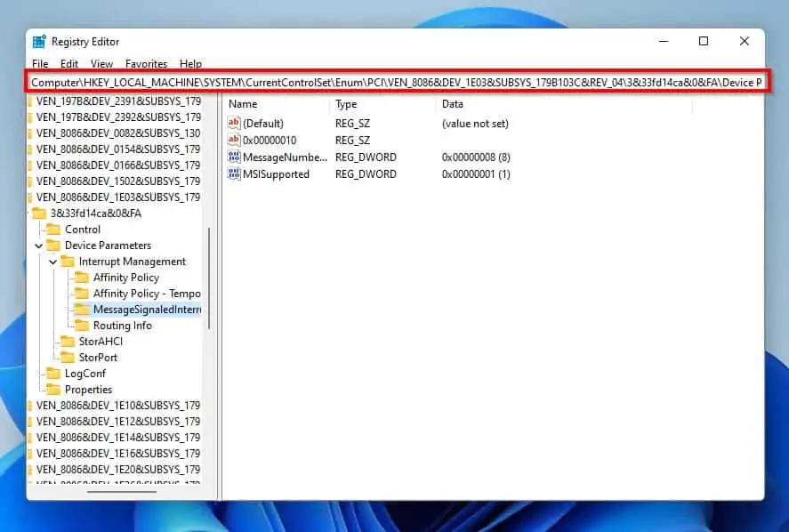
Task: Open the Favorites menu
Action: tap(147, 64)
